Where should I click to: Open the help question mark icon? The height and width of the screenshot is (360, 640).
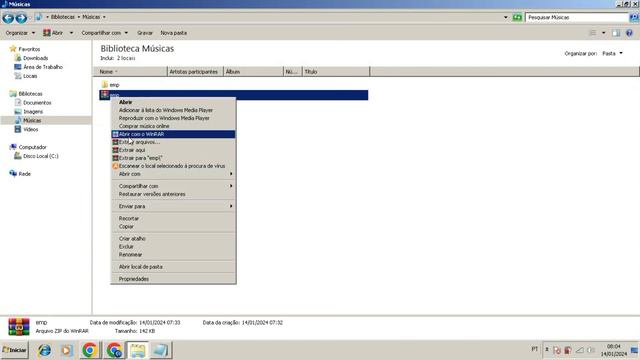point(629,33)
